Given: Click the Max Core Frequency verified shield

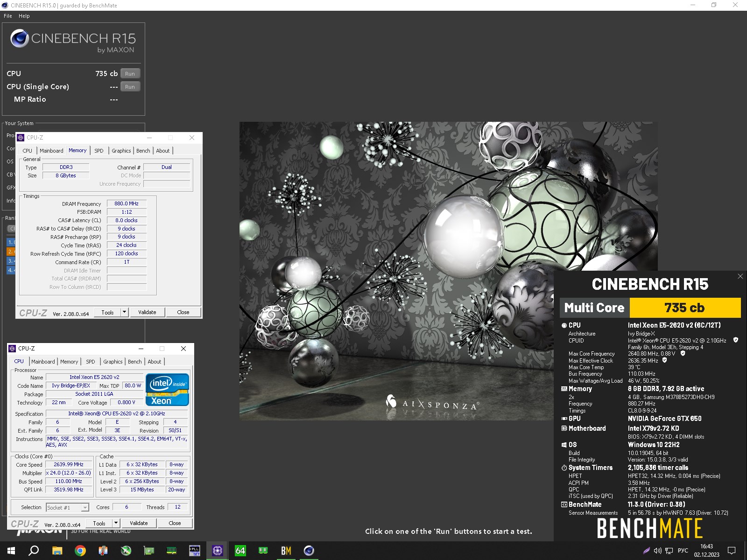Looking at the screenshot, I should (x=683, y=354).
